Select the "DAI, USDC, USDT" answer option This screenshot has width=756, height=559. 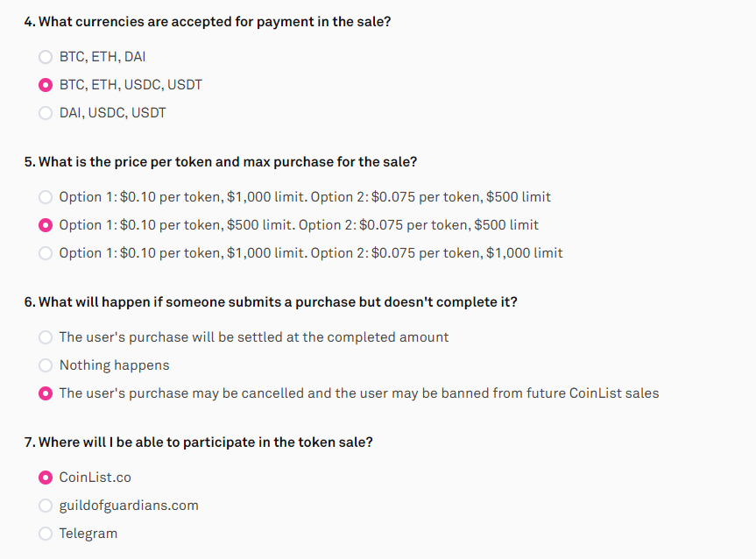(x=45, y=112)
